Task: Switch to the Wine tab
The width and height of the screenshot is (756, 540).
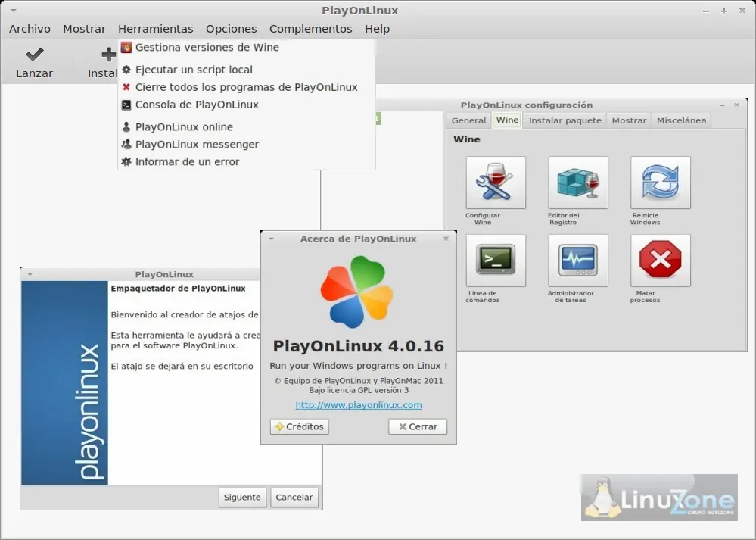Action: click(507, 120)
